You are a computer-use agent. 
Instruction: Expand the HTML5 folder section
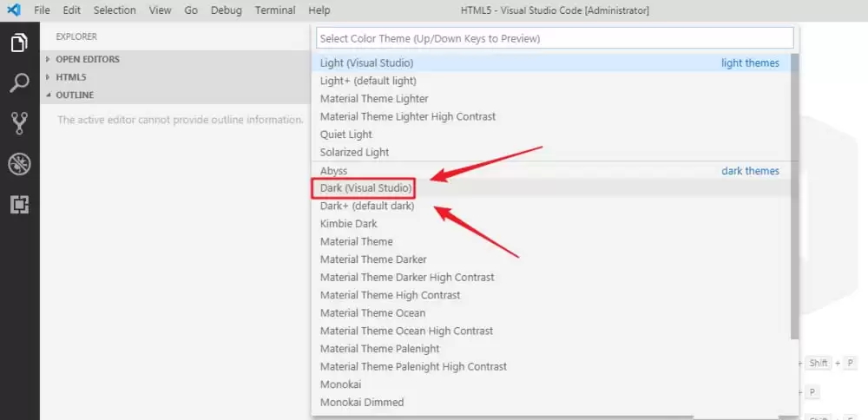(x=174, y=77)
